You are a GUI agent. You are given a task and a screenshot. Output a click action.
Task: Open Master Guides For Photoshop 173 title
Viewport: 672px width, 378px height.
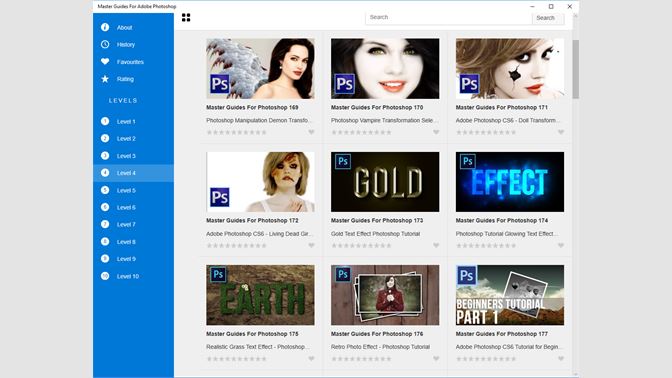[377, 221]
